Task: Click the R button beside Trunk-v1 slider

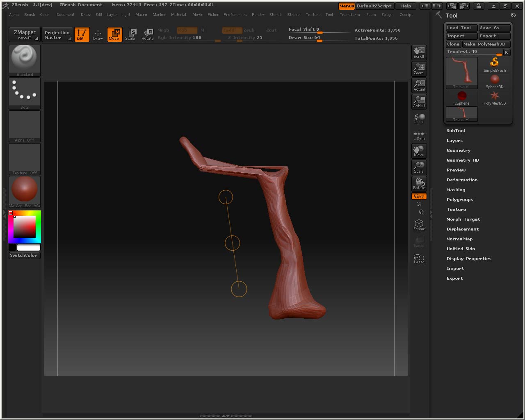Action: click(507, 52)
